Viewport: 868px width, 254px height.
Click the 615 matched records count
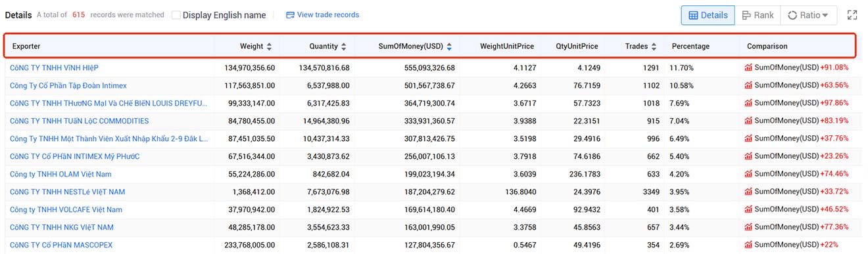pos(79,14)
